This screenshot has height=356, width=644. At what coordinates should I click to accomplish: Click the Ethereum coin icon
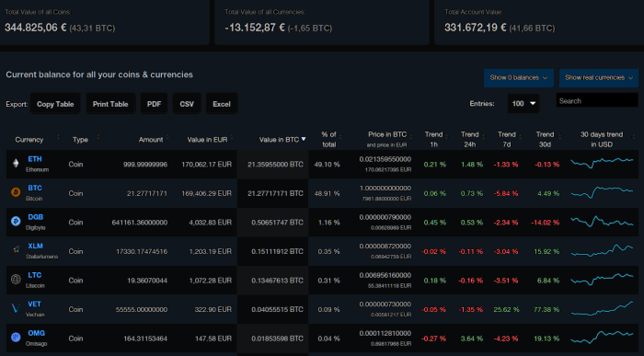click(x=16, y=164)
